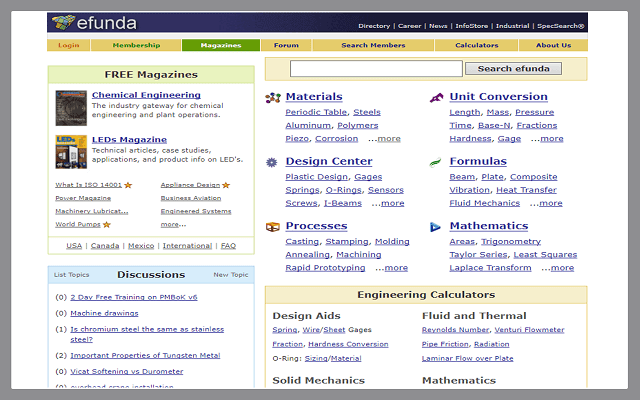Click the efunda logo icon
This screenshot has width=640, height=400.
tap(63, 23)
